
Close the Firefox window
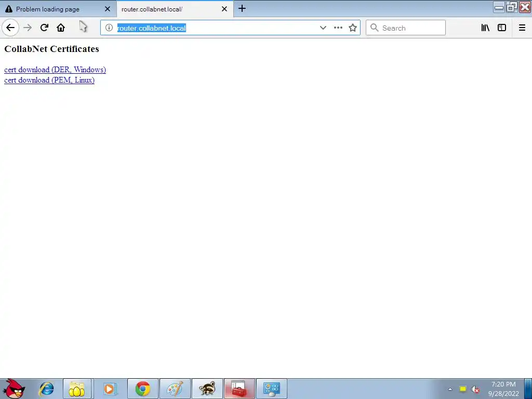pyautogui.click(x=525, y=7)
